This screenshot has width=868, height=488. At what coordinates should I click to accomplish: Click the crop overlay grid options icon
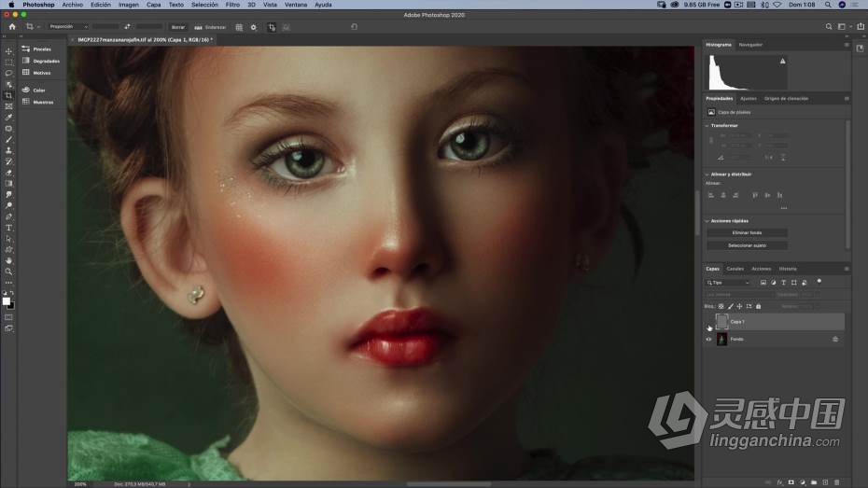[x=239, y=27]
